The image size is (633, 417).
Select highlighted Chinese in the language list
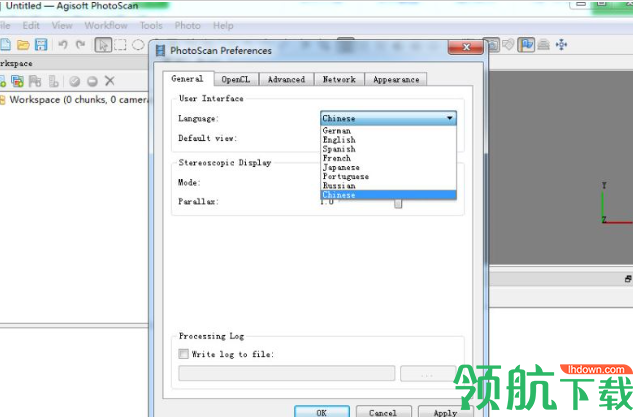pos(388,195)
